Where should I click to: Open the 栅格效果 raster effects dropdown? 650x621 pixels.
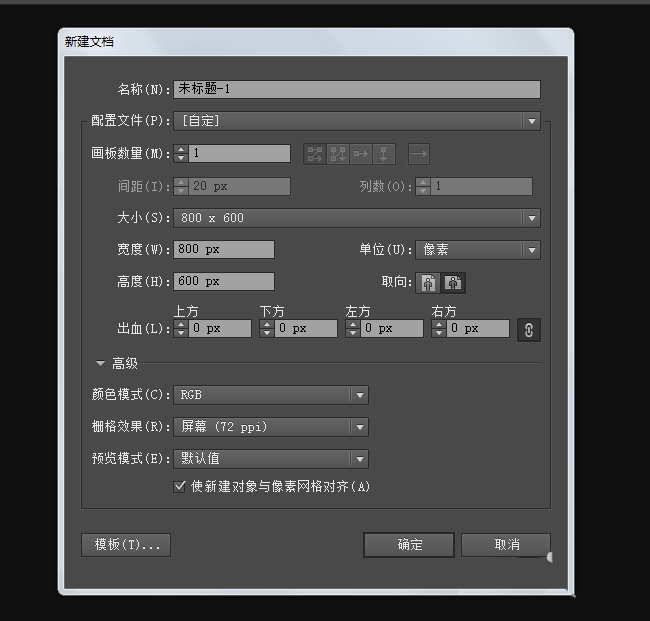271,427
